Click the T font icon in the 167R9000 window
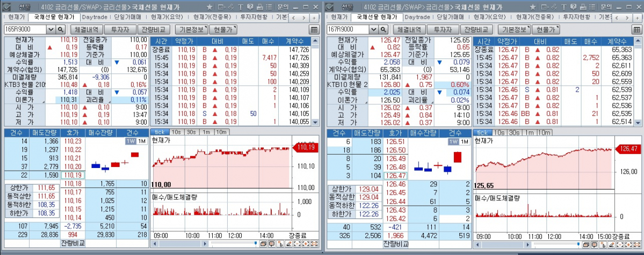Viewport: 644px width, 255px height. [x=563, y=7]
